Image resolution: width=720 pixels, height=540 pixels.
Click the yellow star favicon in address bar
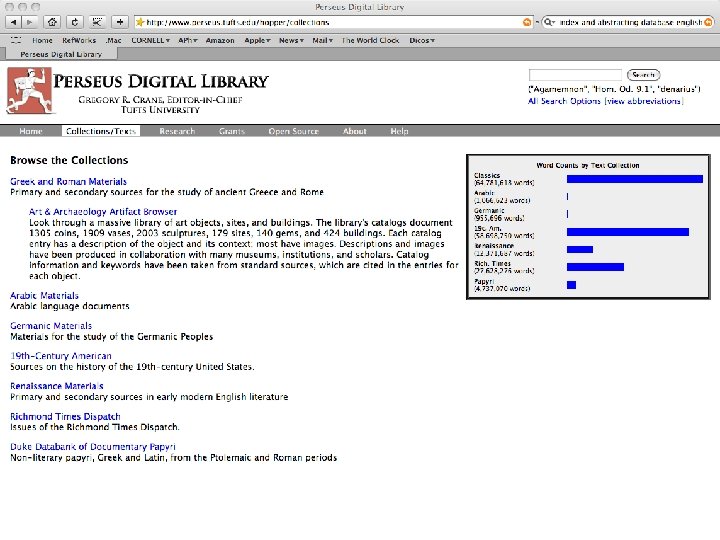click(140, 22)
